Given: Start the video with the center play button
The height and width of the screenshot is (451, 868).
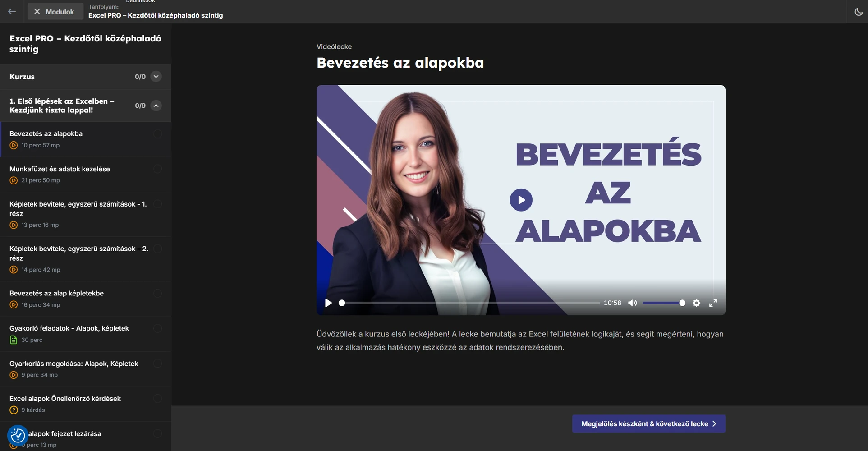Looking at the screenshot, I should (x=521, y=200).
